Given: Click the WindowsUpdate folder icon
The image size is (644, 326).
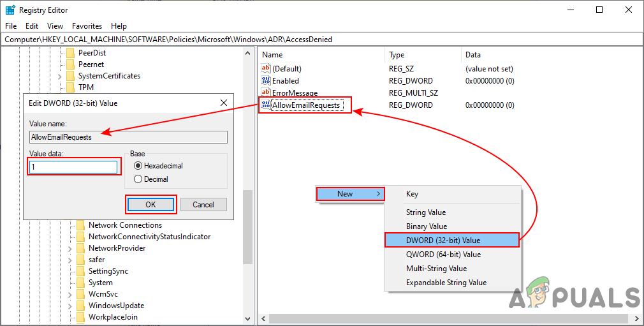Looking at the screenshot, I should point(81,306).
